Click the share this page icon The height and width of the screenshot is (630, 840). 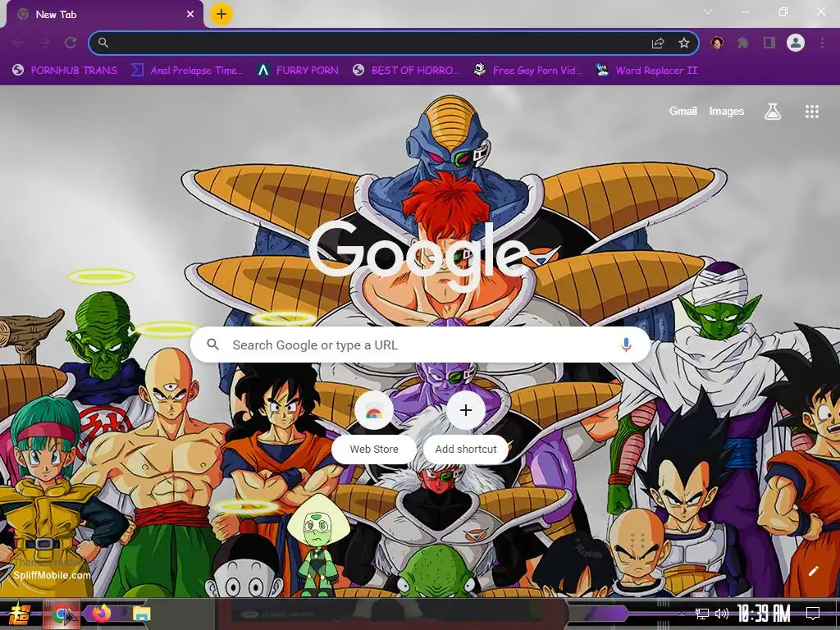click(x=658, y=43)
